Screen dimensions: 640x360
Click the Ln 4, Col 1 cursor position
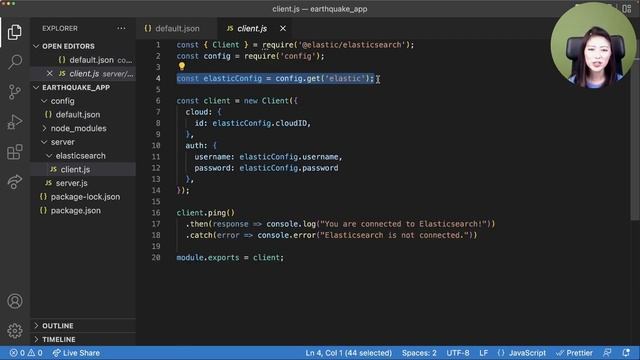(349, 353)
